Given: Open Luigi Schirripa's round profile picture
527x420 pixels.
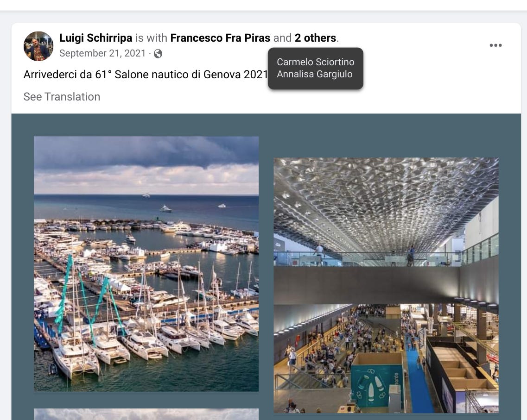Looking at the screenshot, I should pos(38,46).
